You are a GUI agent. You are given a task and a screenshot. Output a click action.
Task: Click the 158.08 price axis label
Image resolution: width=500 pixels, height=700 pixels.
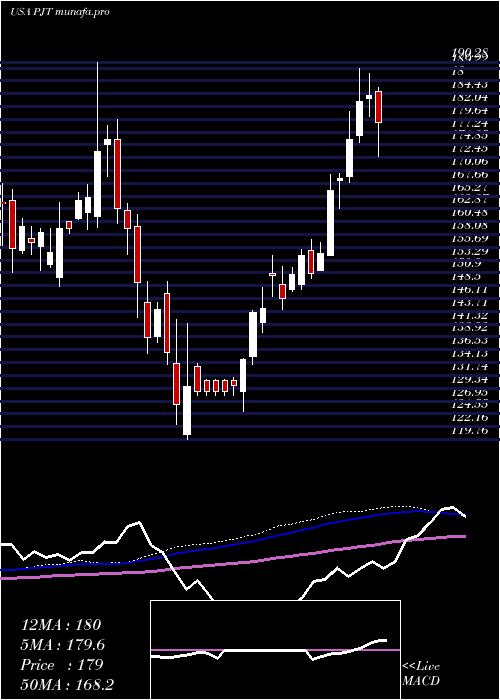click(470, 225)
